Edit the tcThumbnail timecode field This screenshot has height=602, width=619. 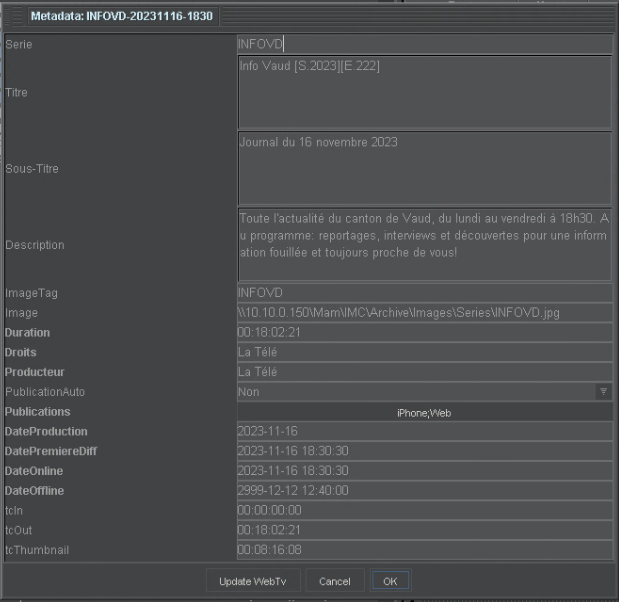[x=424, y=549]
